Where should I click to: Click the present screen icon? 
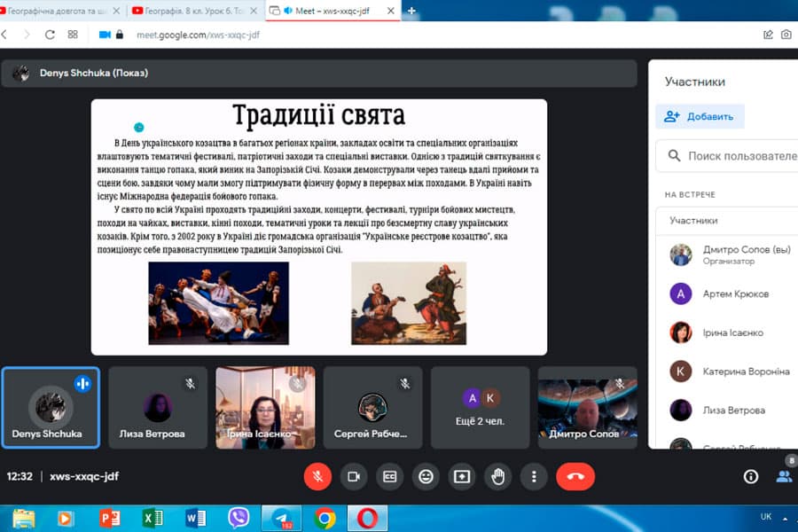pos(461,476)
